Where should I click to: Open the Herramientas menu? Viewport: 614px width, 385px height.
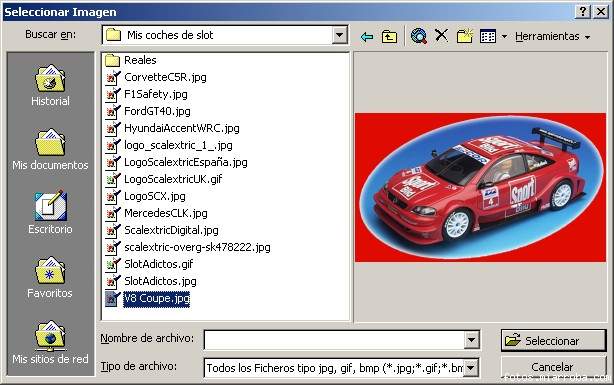(x=552, y=36)
